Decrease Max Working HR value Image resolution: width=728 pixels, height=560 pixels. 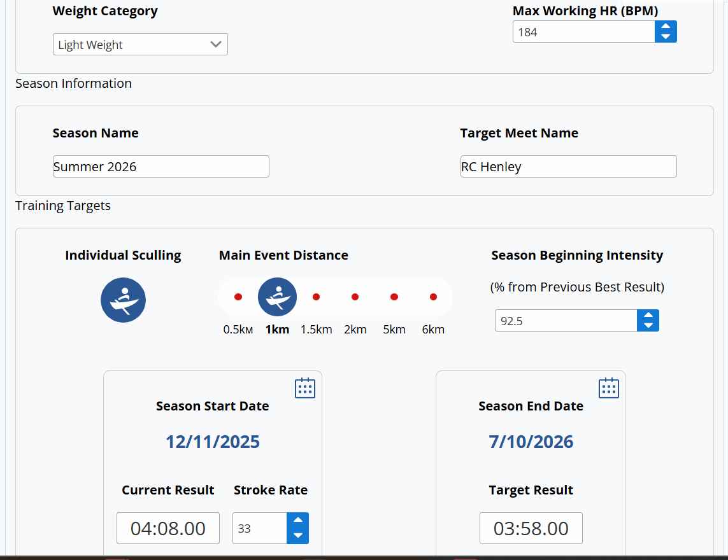coord(666,37)
